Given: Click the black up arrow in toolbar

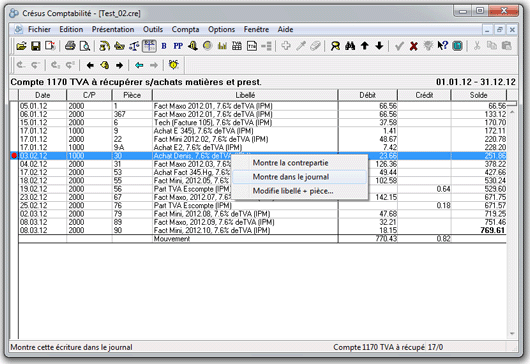Looking at the screenshot, I should pyautogui.click(x=365, y=46).
